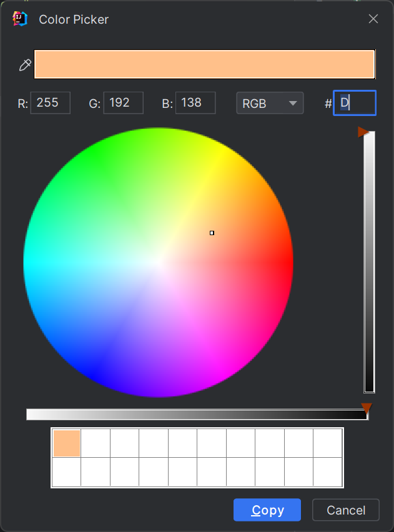Click the orange color preview bar
394x532 pixels.
(204, 64)
